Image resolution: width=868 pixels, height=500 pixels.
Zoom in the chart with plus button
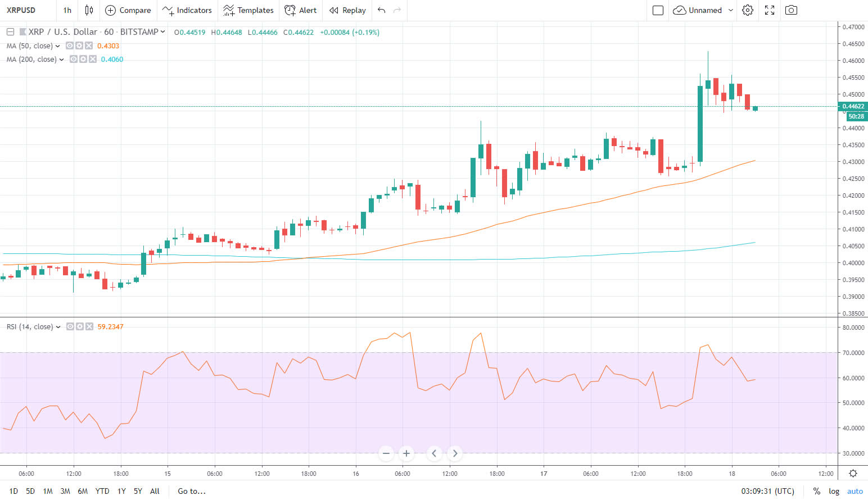(406, 453)
